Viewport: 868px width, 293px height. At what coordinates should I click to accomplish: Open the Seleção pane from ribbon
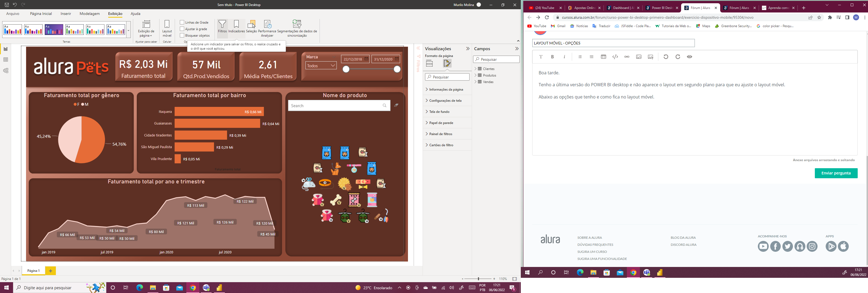point(251,26)
